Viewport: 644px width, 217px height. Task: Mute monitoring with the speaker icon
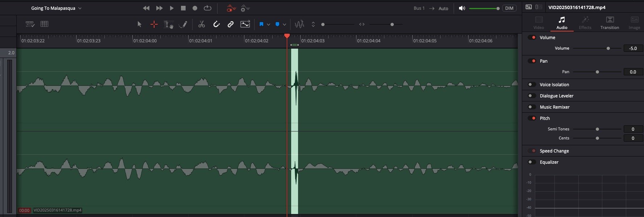coord(462,8)
